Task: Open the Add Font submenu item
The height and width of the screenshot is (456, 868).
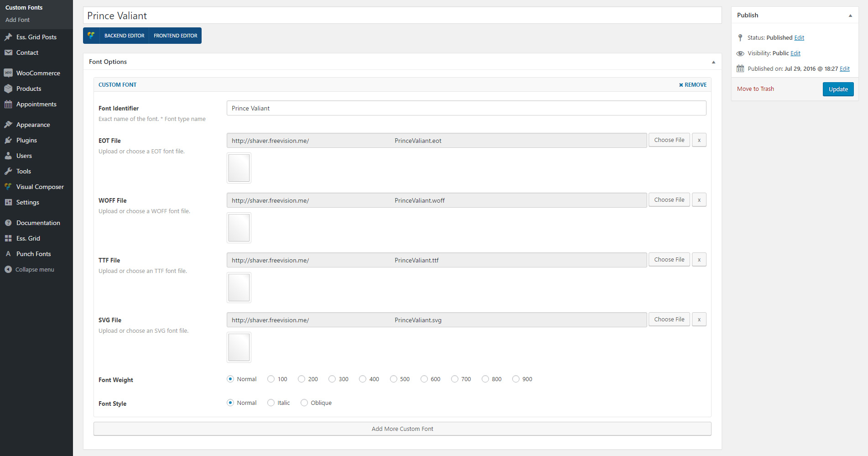Action: point(17,20)
